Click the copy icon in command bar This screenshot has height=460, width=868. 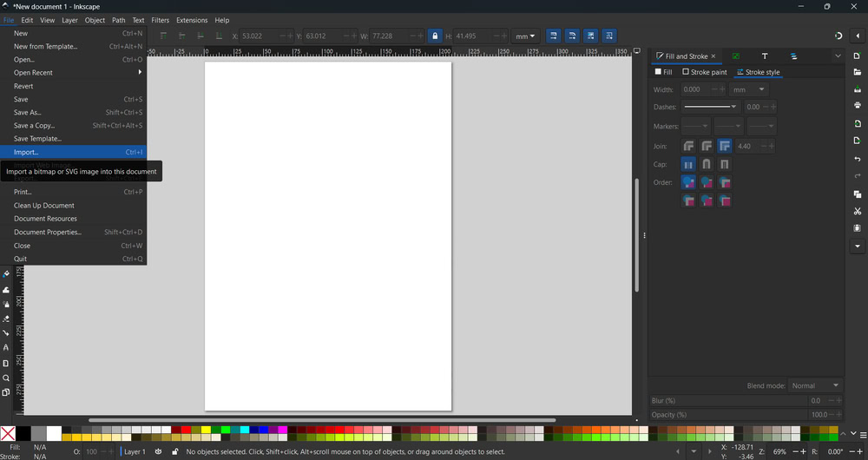point(857,194)
